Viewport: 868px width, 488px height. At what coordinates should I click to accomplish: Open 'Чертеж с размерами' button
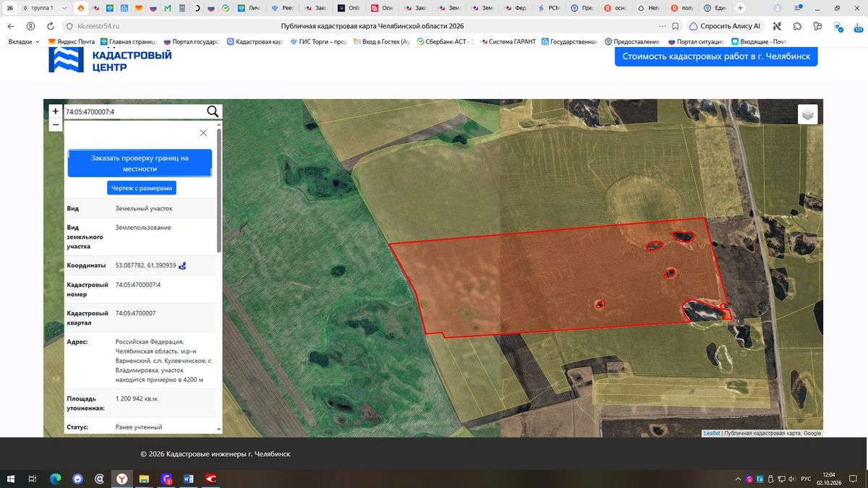142,188
